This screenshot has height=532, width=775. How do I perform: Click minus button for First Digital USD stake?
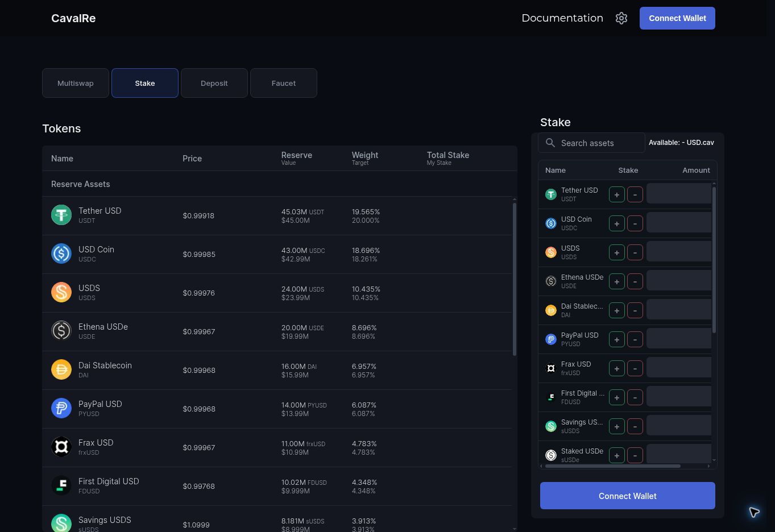(635, 397)
